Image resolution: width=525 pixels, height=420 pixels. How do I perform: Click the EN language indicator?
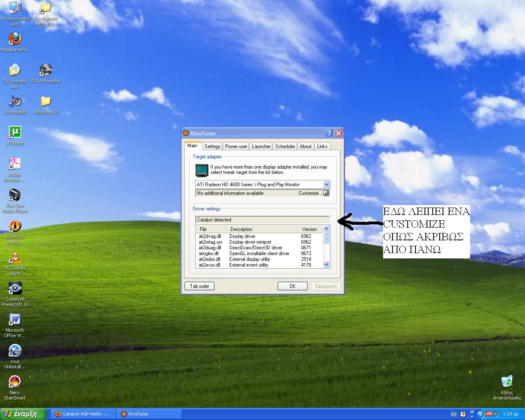click(454, 414)
